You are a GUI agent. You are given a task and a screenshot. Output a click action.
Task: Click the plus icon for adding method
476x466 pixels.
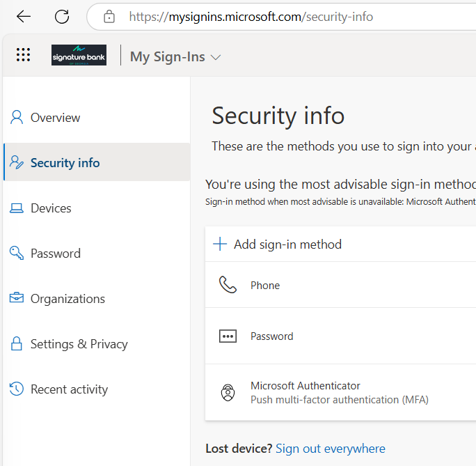tap(220, 244)
